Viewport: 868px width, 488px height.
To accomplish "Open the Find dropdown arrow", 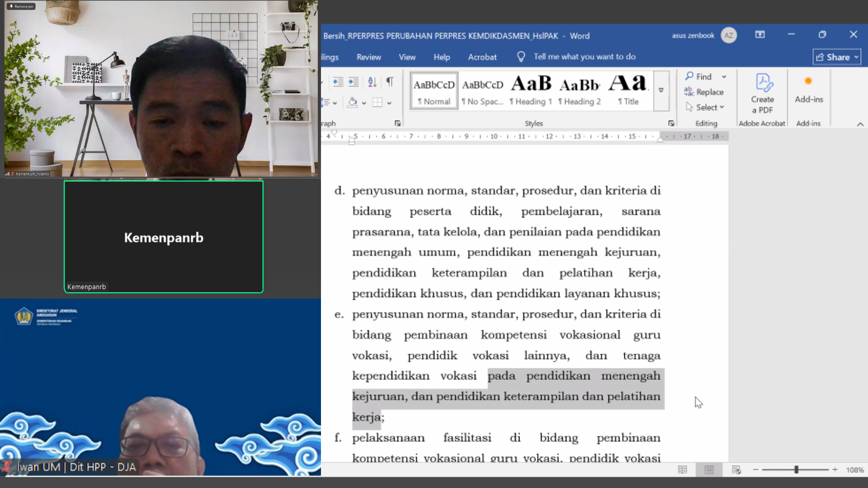I will pos(724,77).
